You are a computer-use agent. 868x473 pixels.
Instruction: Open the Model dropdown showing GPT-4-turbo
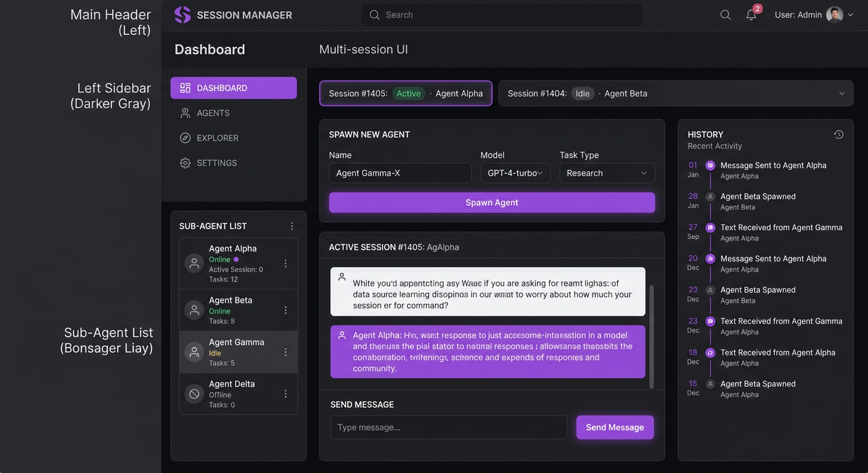click(x=515, y=173)
